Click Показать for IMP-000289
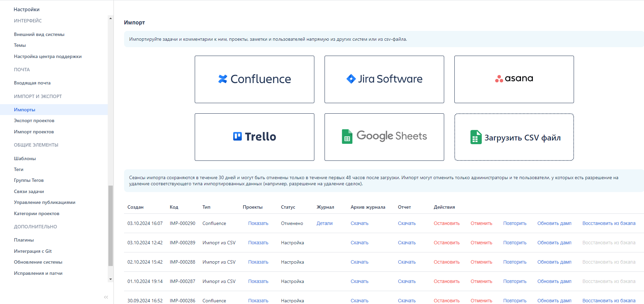 (x=258, y=243)
